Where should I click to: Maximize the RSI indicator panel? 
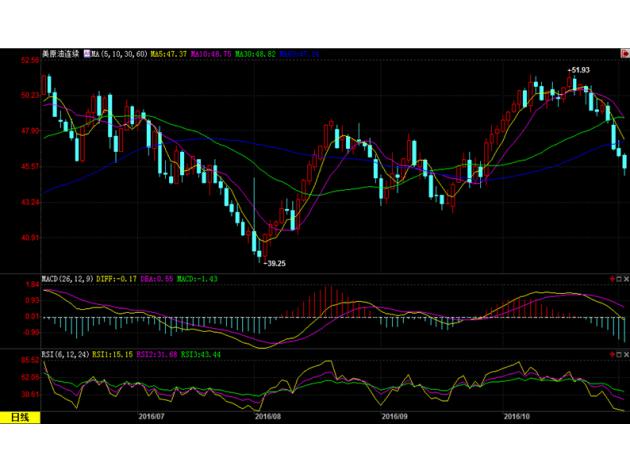click(619, 354)
